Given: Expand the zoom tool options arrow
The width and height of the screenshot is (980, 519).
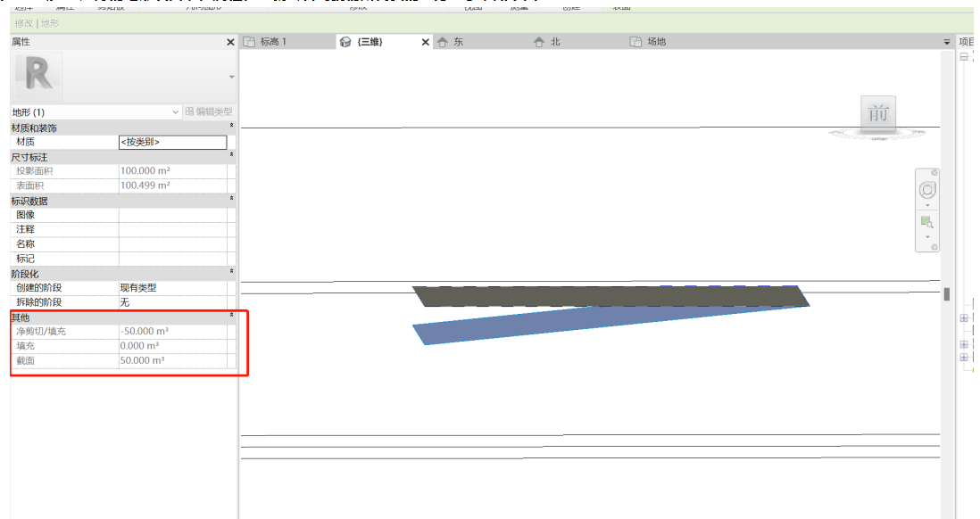Looking at the screenshot, I should pyautogui.click(x=926, y=237).
